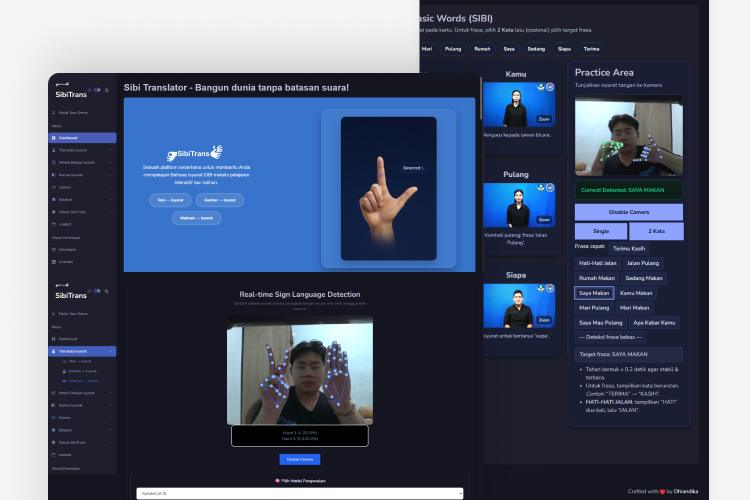Select the Mari word filter chip
750x500 pixels.
(x=427, y=49)
